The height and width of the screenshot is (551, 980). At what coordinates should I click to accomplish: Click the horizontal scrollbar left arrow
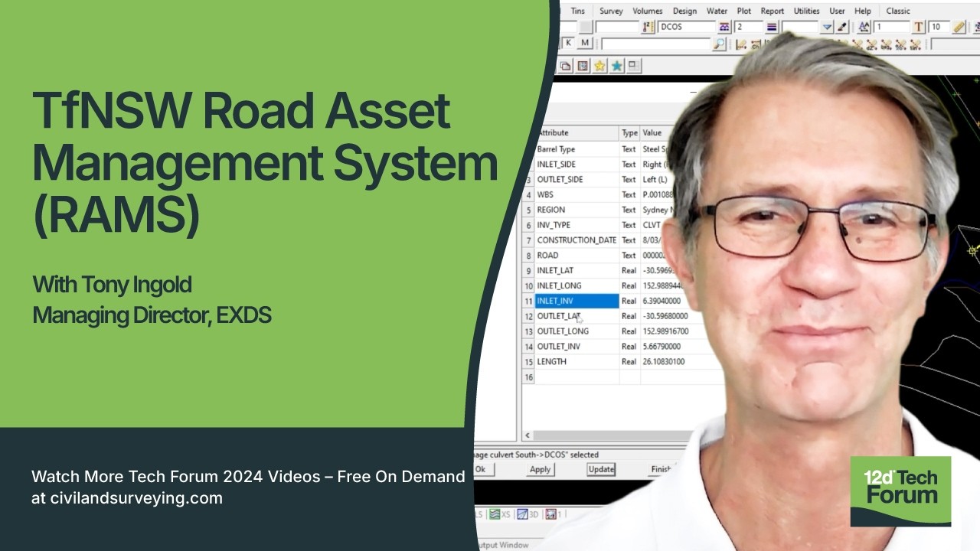click(x=528, y=435)
